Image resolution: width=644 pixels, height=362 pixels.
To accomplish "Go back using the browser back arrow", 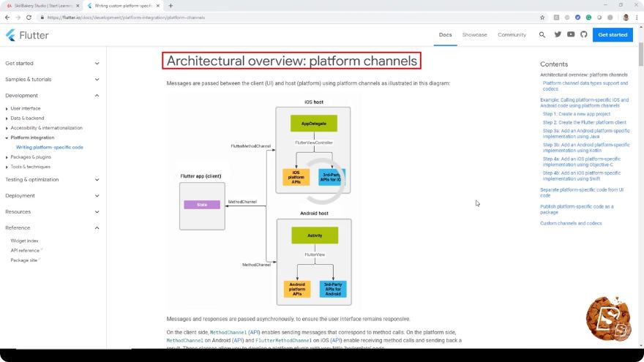I will (7, 18).
